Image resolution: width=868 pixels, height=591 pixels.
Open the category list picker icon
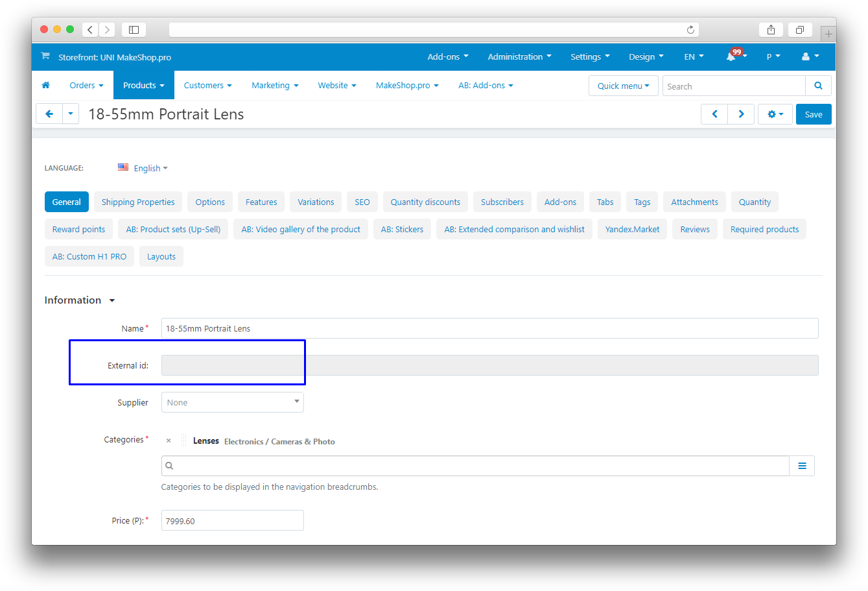802,466
